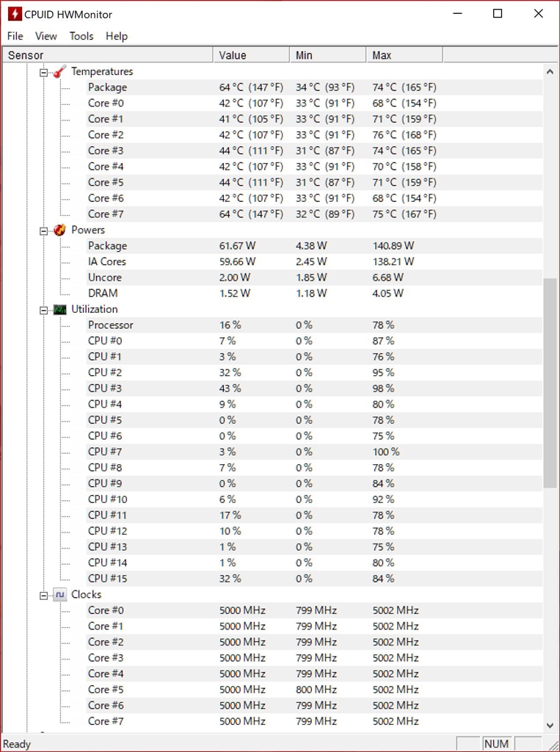This screenshot has height=752, width=560.
Task: Open the File menu
Action: (x=15, y=36)
